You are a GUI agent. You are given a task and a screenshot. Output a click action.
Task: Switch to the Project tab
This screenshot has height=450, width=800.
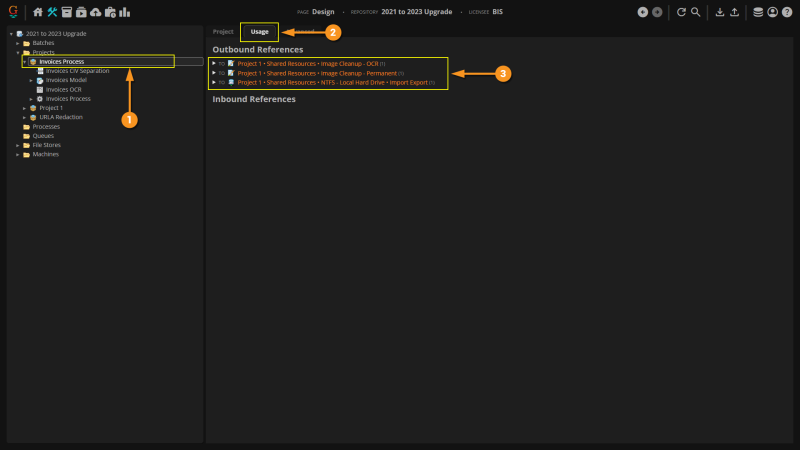click(x=223, y=32)
